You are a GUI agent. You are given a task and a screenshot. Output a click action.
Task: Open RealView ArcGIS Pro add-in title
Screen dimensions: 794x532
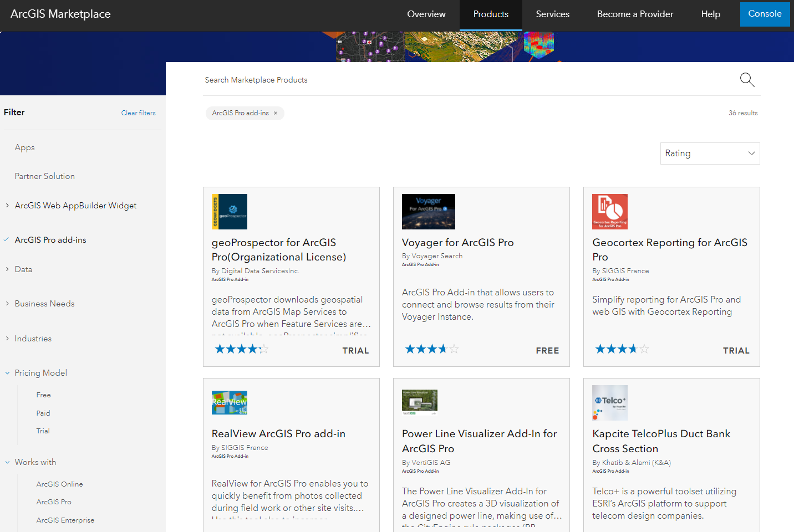[x=278, y=434]
